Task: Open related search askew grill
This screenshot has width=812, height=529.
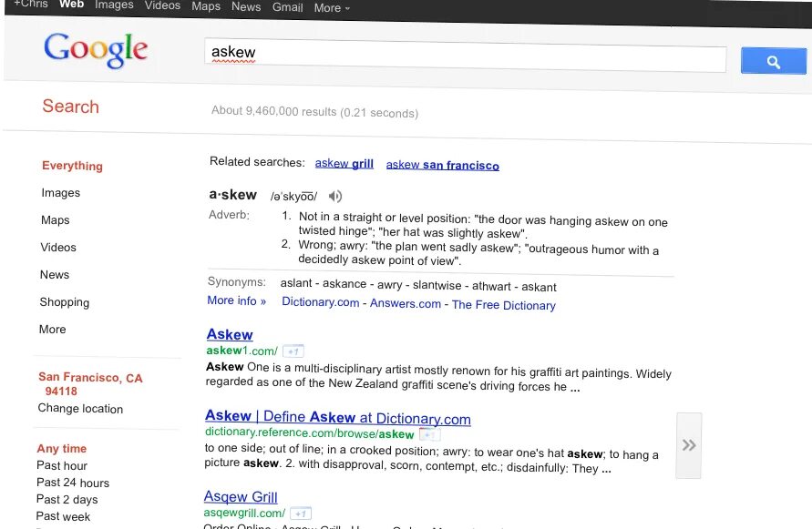Action: pyautogui.click(x=344, y=164)
